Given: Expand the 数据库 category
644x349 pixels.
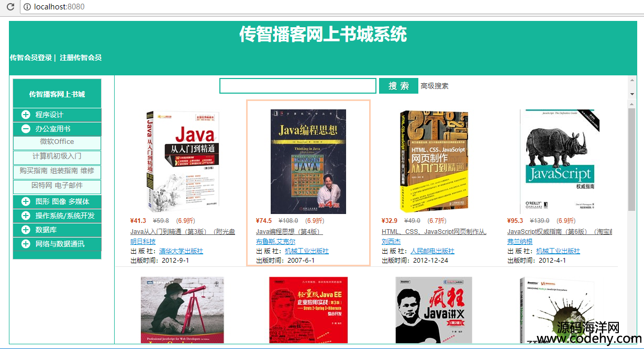Looking at the screenshot, I should (57, 230).
